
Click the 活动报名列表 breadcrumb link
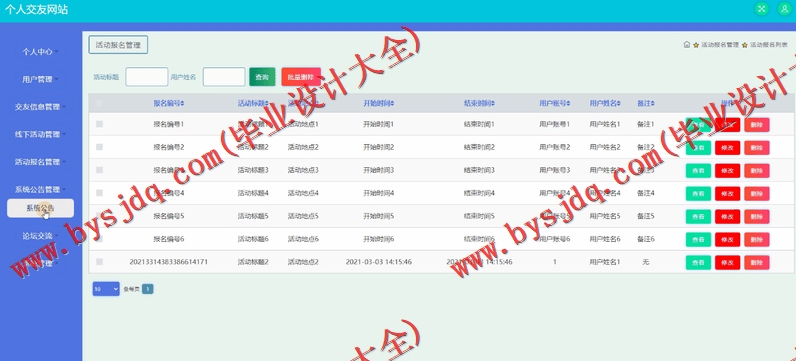tap(769, 45)
